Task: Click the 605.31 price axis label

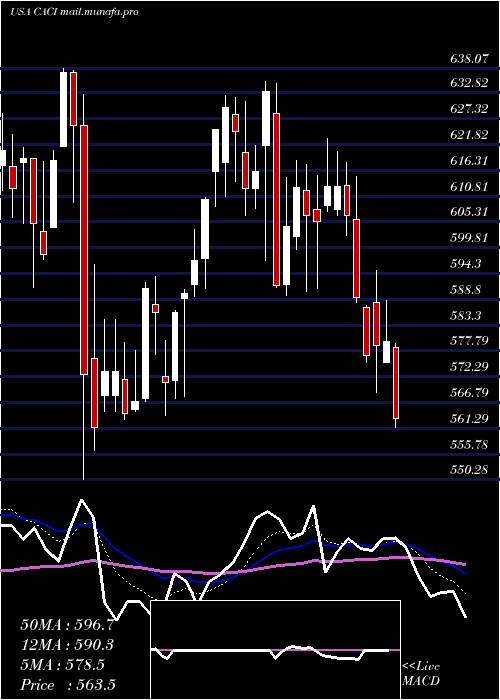Action: 468,211
